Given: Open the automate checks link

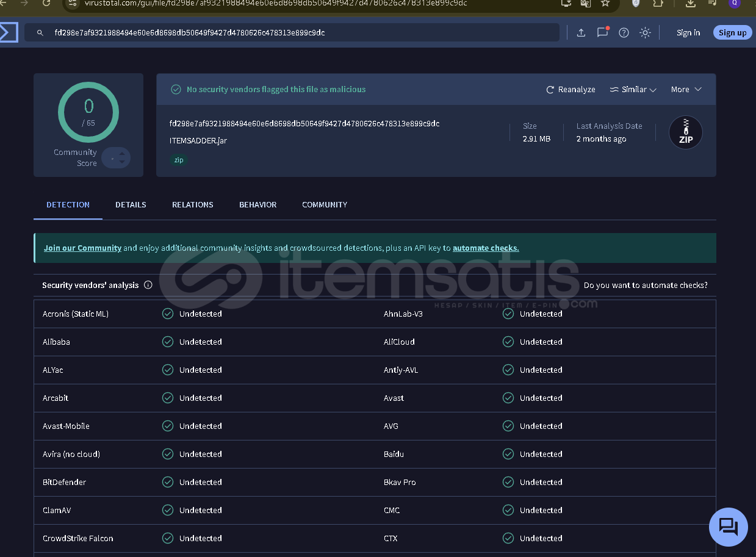Looking at the screenshot, I should click(486, 248).
